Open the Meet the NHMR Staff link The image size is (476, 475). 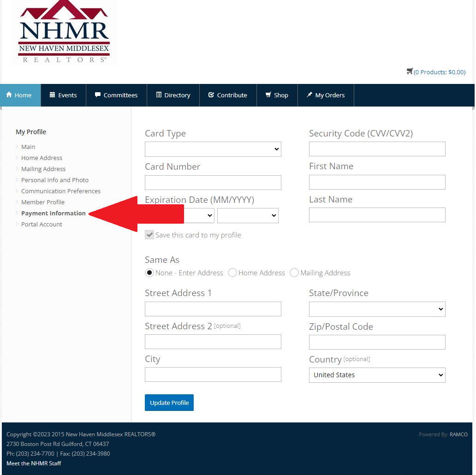(33, 463)
